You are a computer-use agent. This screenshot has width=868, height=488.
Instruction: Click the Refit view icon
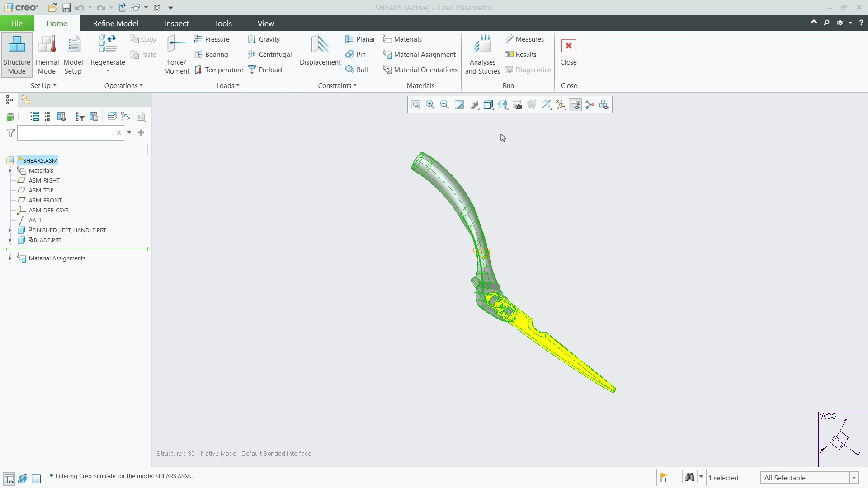point(416,105)
